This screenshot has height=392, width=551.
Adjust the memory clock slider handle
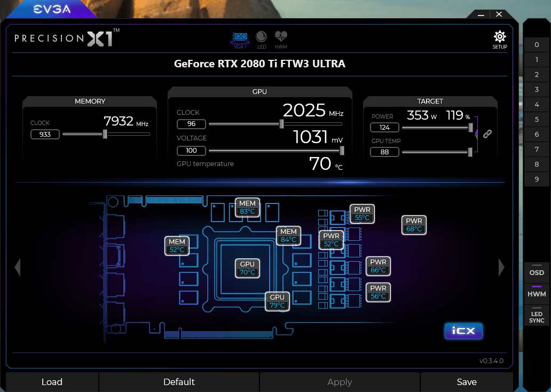click(105, 134)
